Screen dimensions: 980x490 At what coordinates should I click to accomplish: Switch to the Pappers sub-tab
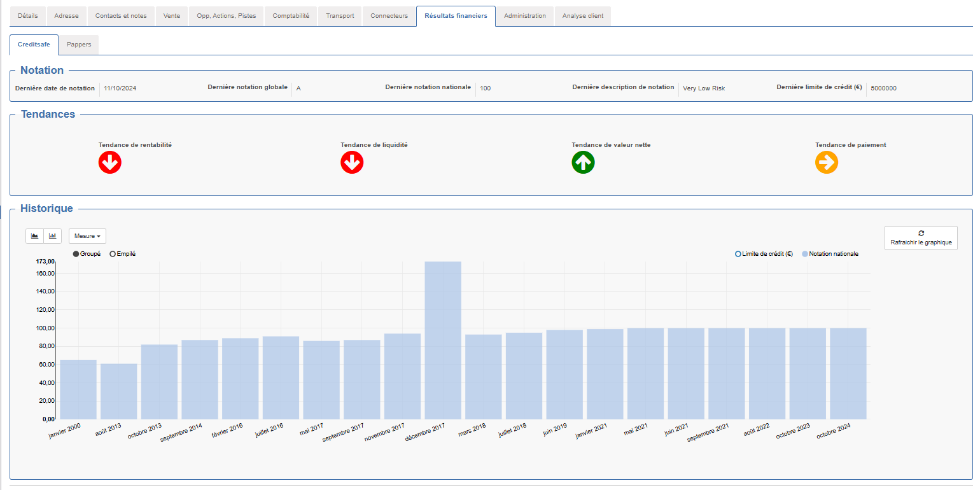tap(79, 45)
